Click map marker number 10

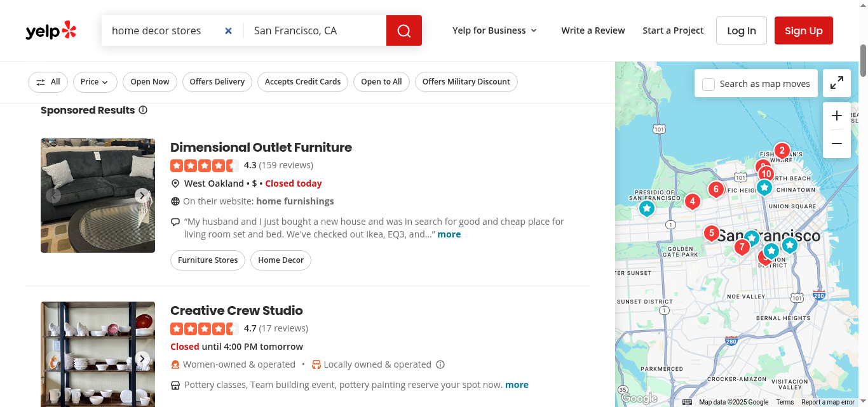[x=766, y=174]
